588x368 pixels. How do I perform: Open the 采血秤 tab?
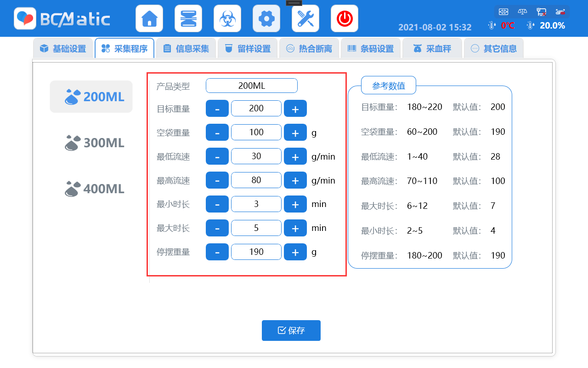[432, 48]
